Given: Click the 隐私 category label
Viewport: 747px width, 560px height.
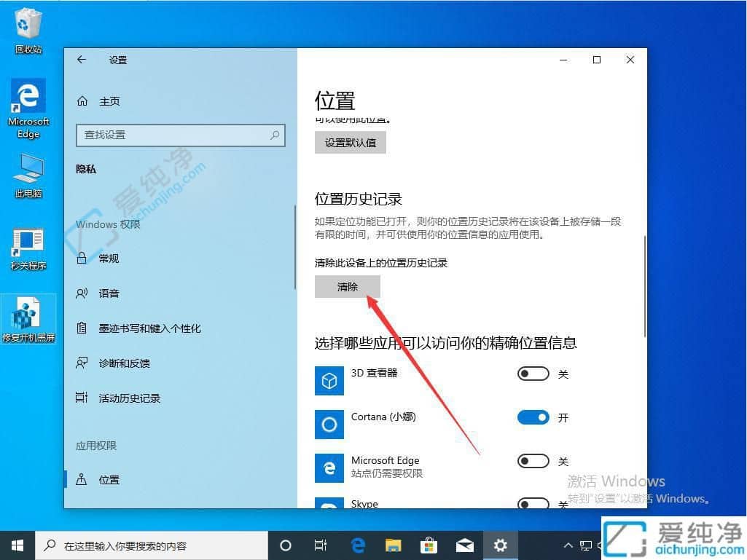Looking at the screenshot, I should (86, 169).
